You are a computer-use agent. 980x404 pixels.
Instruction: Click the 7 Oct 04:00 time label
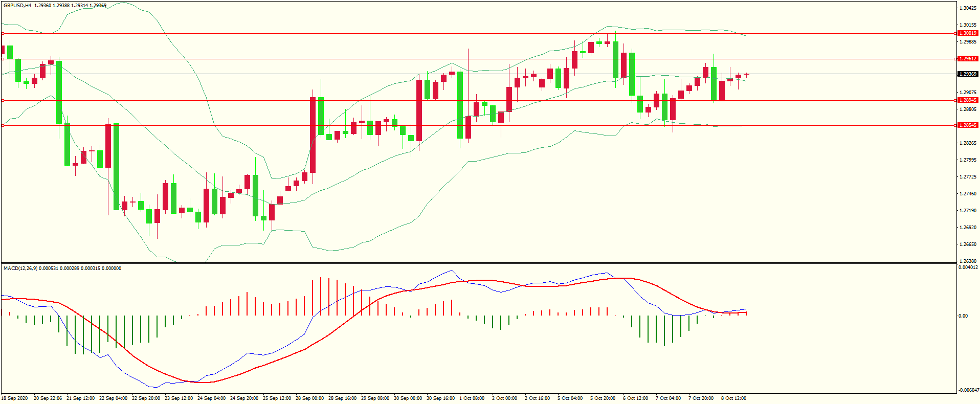(669, 398)
